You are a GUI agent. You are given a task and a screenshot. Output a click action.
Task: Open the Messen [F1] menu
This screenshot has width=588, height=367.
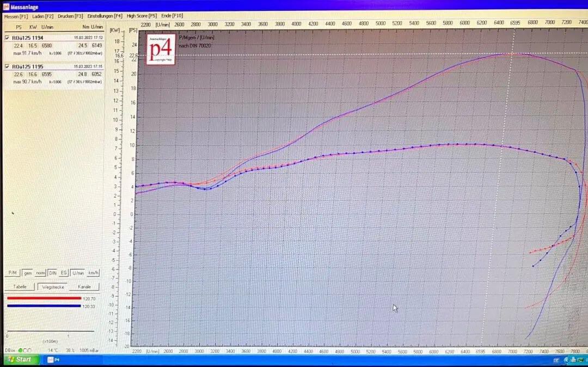point(16,16)
